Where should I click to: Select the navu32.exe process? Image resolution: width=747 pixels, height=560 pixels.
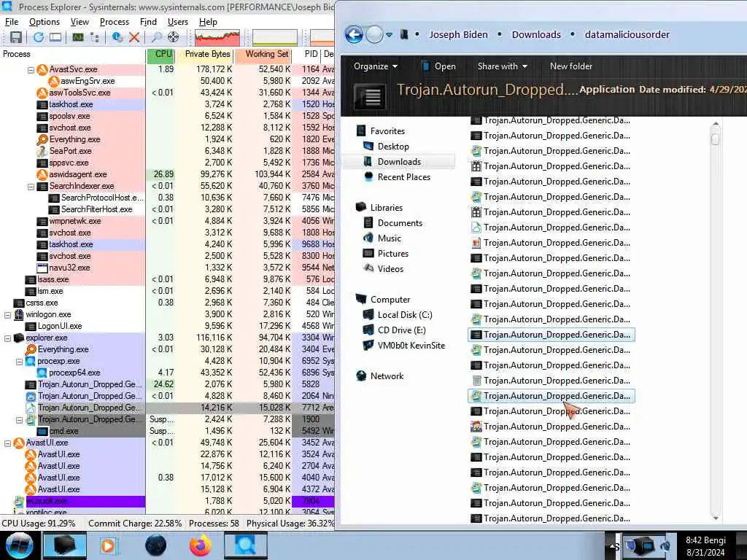167,268
